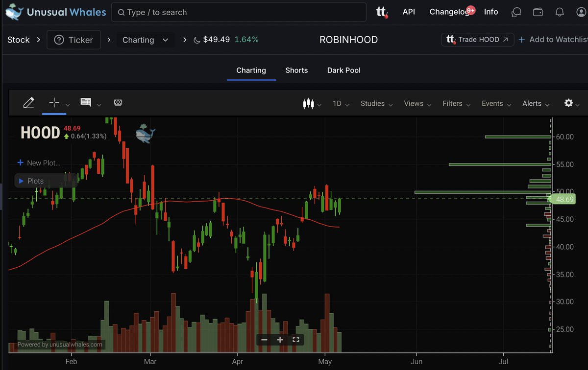Open the Alerts dropdown
Screen dimensions: 588x370
point(536,104)
